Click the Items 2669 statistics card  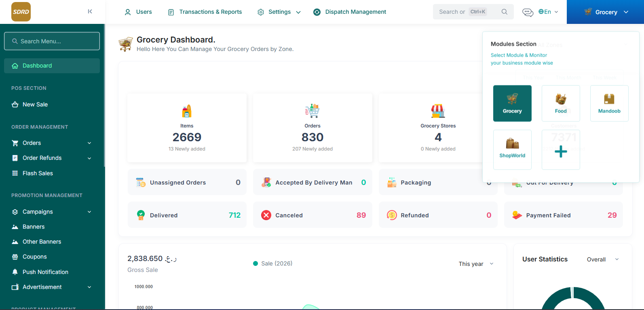tap(187, 128)
